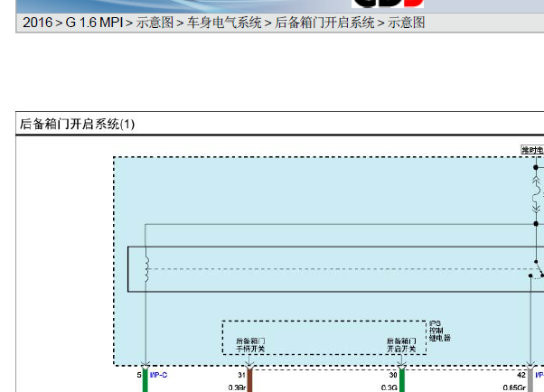Image resolution: width=544 pixels, height=392 pixels.
Task: Click the 后备箱门 手柄开关 label
Action: [250, 345]
